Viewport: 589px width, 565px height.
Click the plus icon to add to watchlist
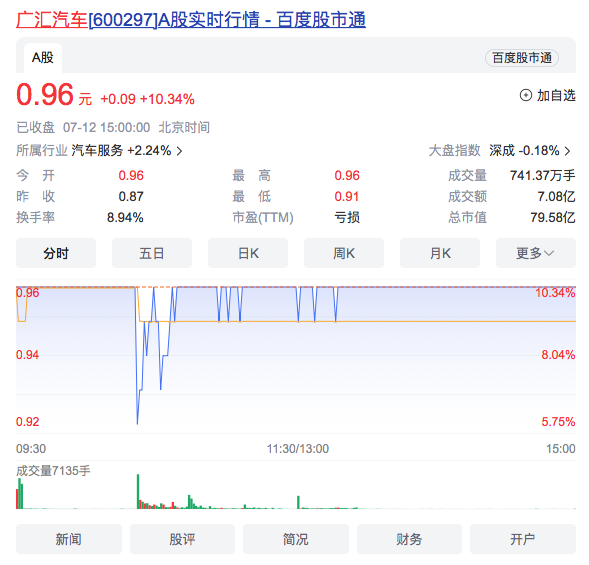tap(526, 95)
